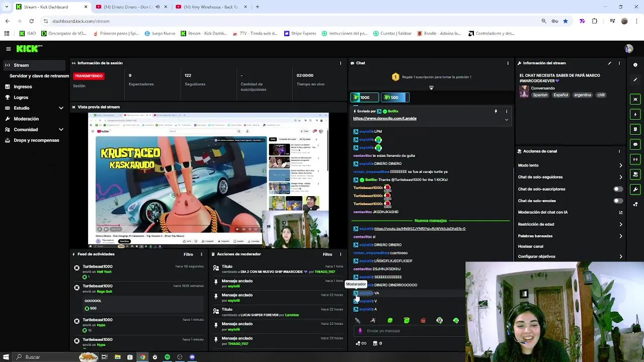
Task: Click the green lightning bolt sidebar icon
Action: tap(635, 114)
